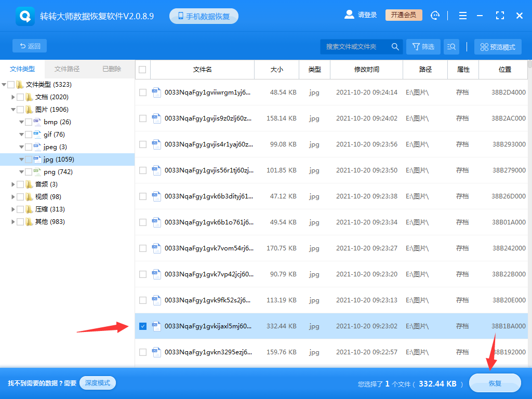Check the jpg (1059) checkbox
532x399 pixels.
point(29,159)
